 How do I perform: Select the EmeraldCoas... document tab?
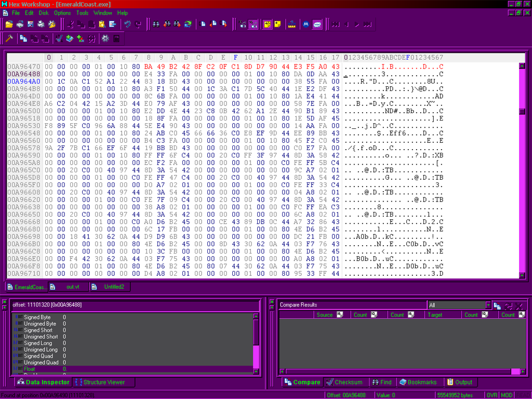(x=27, y=287)
